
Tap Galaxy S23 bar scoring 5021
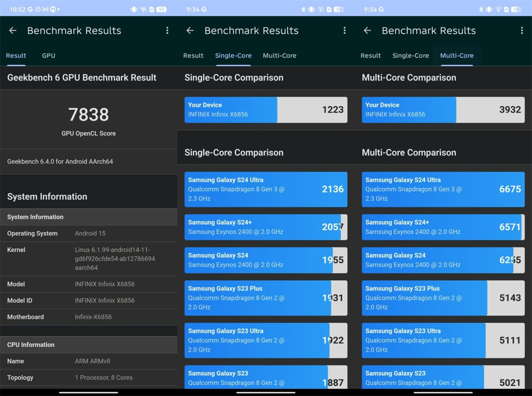[443, 377]
